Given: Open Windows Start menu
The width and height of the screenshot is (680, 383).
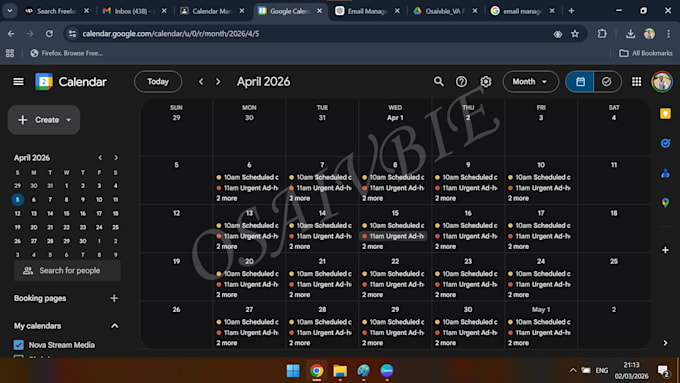Looking at the screenshot, I should [x=293, y=370].
